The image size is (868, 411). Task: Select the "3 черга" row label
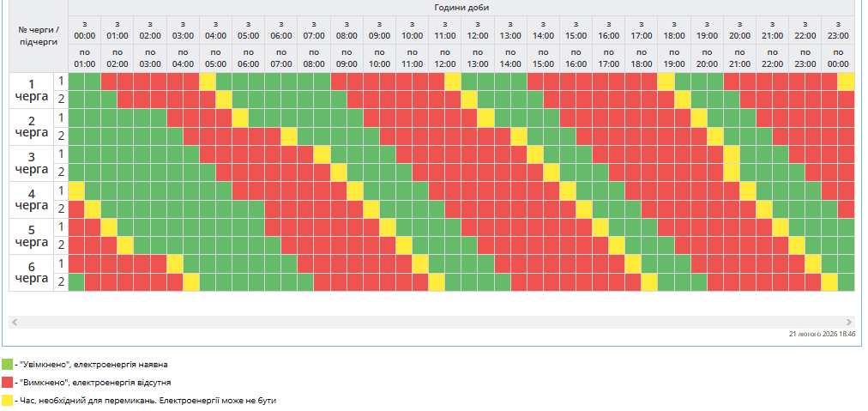click(x=32, y=163)
